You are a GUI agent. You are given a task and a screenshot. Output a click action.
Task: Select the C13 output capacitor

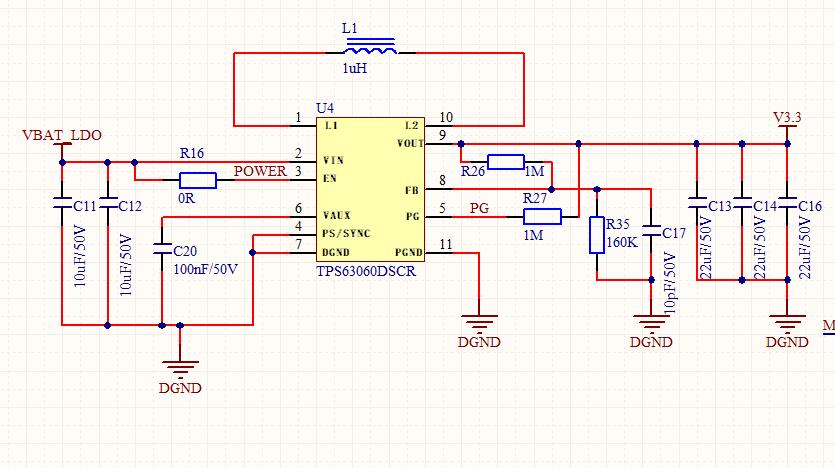(697, 203)
